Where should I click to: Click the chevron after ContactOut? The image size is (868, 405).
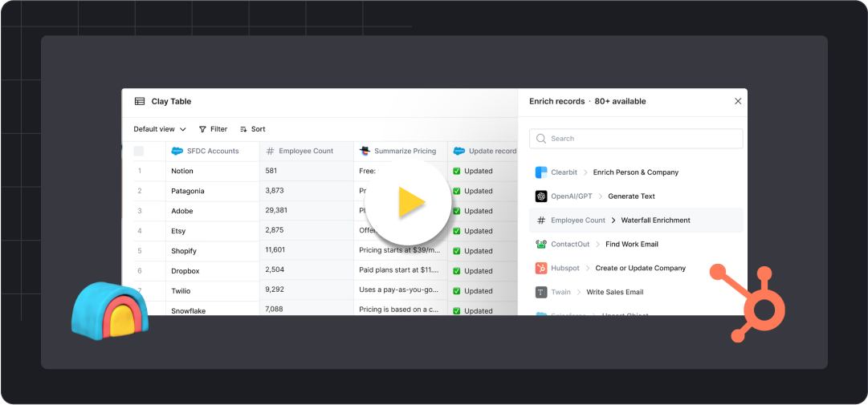598,245
